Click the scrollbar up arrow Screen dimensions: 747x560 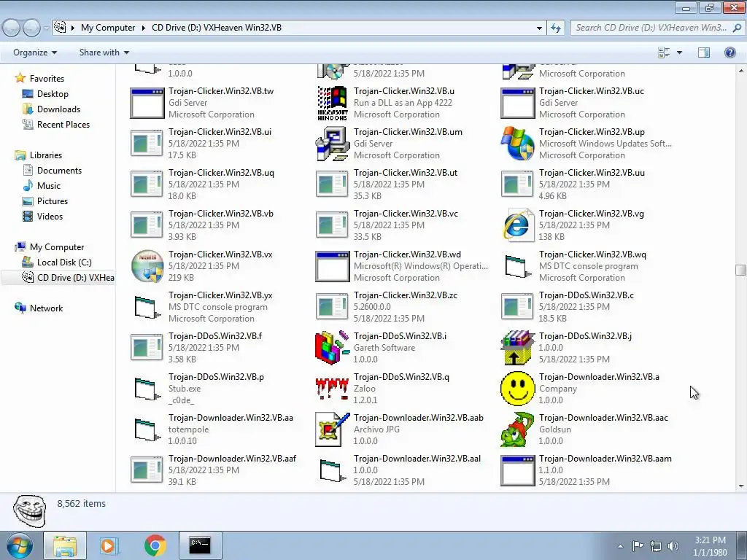point(740,71)
